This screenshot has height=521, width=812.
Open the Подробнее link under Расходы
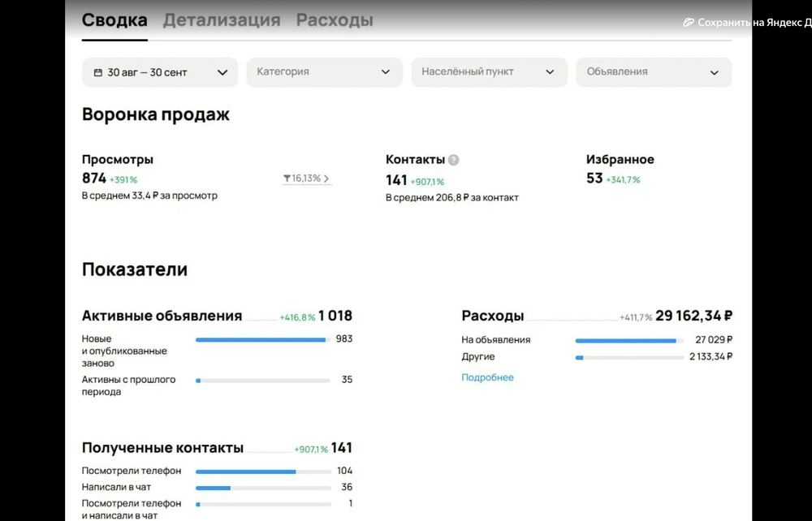pyautogui.click(x=487, y=377)
